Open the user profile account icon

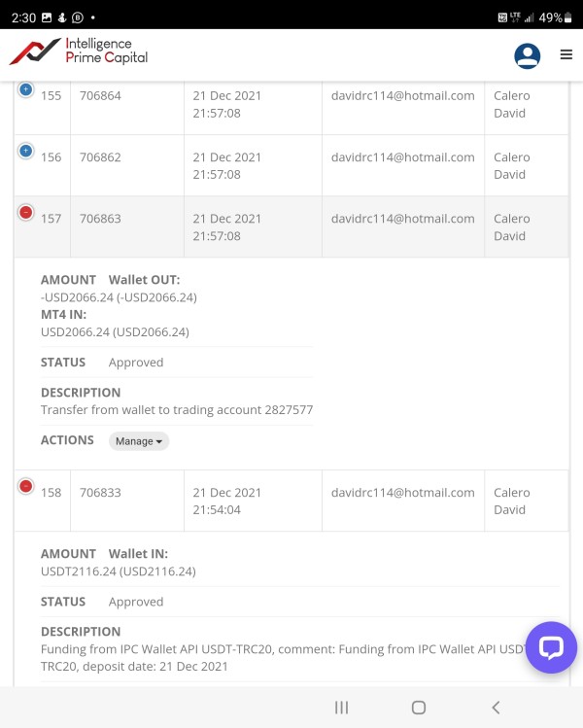click(x=528, y=55)
